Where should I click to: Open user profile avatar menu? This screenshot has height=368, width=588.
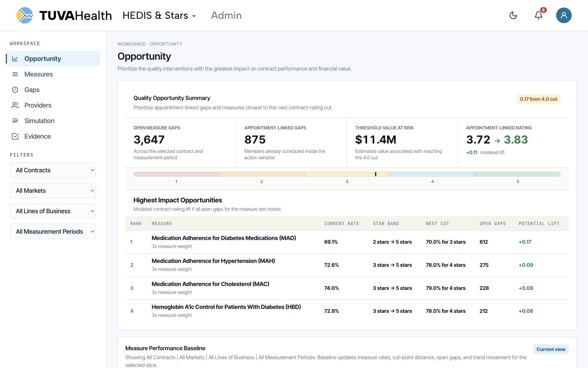(563, 16)
